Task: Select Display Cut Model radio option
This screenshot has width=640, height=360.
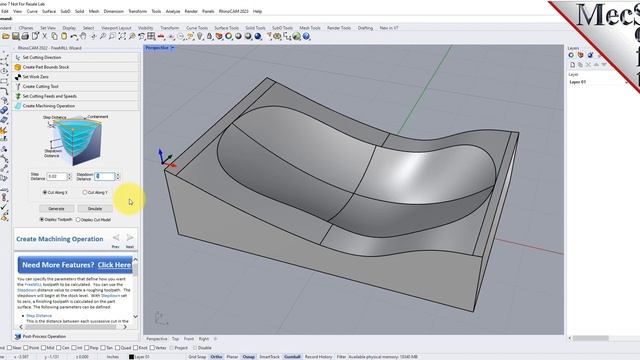Action: (78, 220)
